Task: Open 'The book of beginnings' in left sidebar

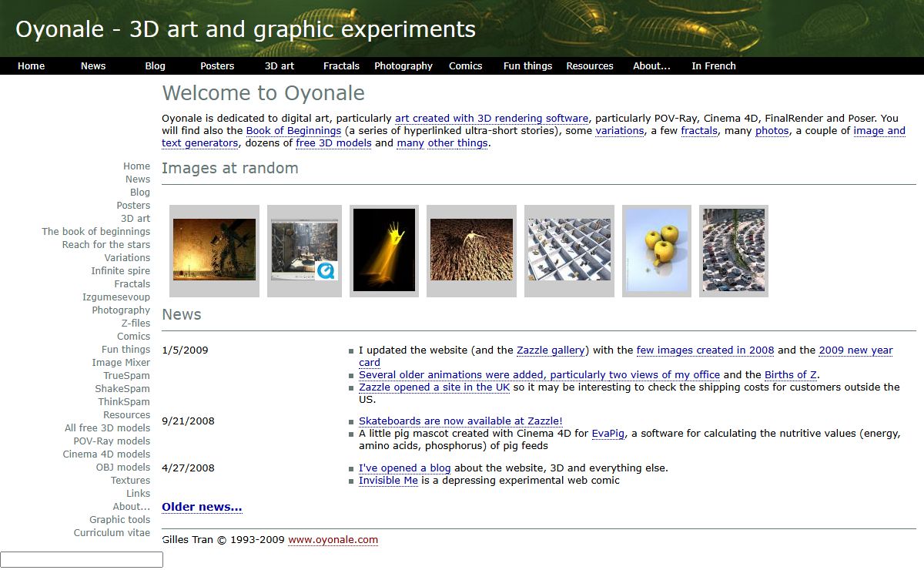Action: [96, 232]
